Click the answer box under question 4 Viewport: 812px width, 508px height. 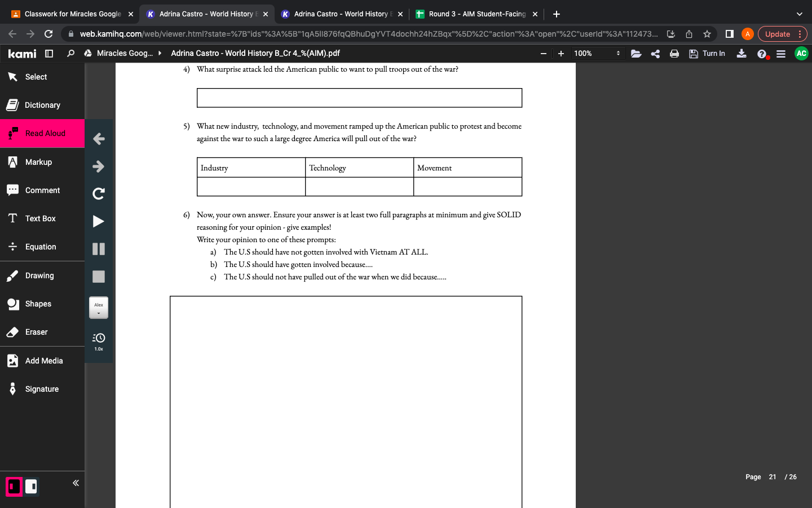click(359, 98)
